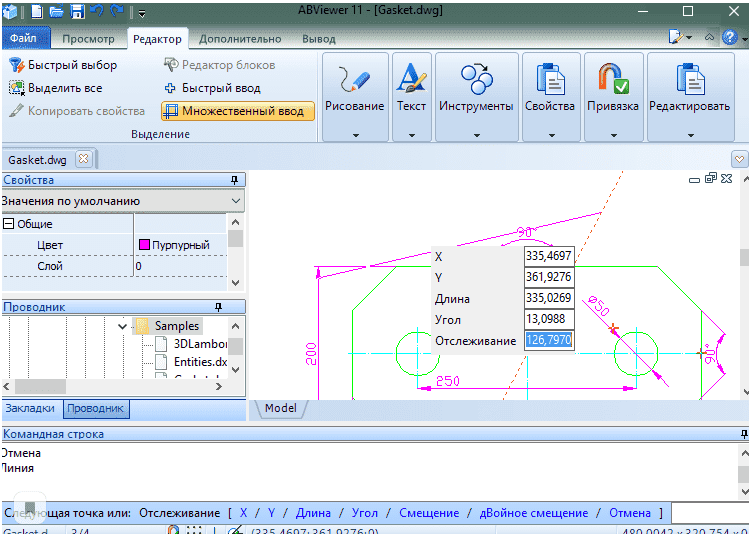This screenshot has height=534, width=749.
Task: Switch to the Просмотр ribbon tab
Action: pos(88,39)
